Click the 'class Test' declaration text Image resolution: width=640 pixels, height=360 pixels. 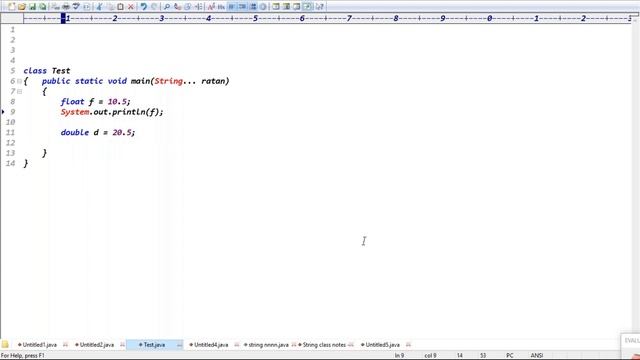pyautogui.click(x=47, y=71)
